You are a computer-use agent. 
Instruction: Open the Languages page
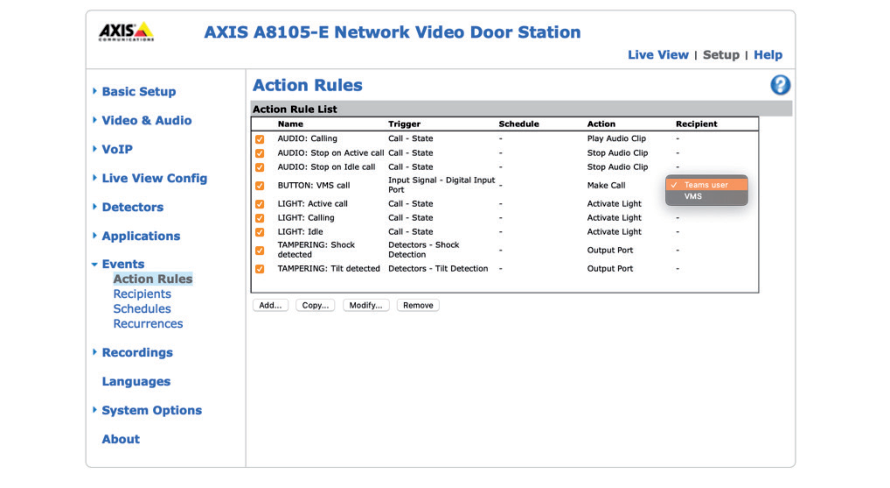tap(136, 381)
